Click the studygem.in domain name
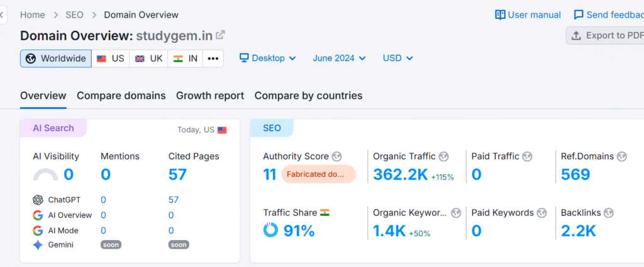 pyautogui.click(x=174, y=36)
